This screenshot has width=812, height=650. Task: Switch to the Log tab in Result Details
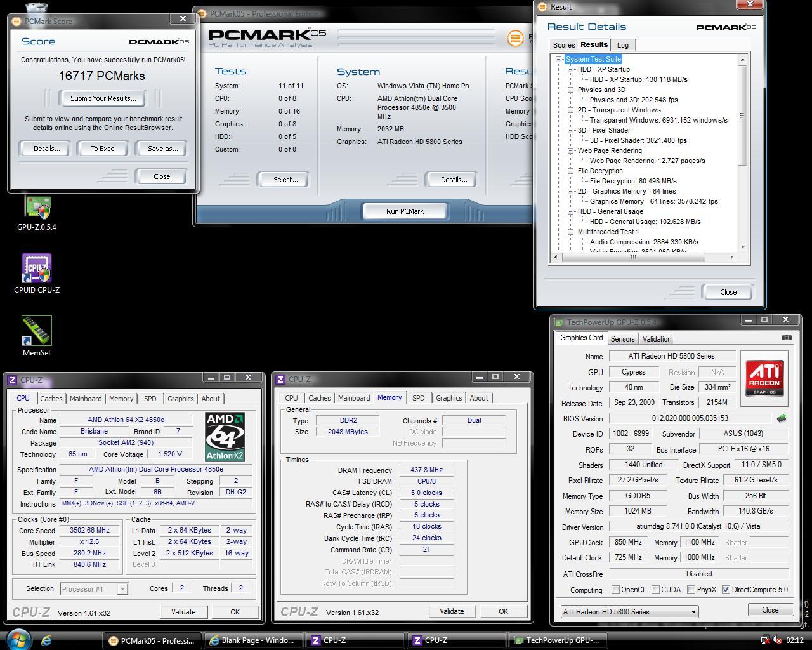pos(623,45)
